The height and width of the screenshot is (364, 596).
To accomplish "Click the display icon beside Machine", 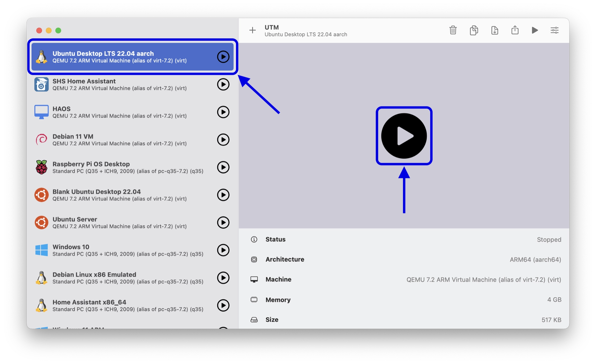I will tap(254, 279).
